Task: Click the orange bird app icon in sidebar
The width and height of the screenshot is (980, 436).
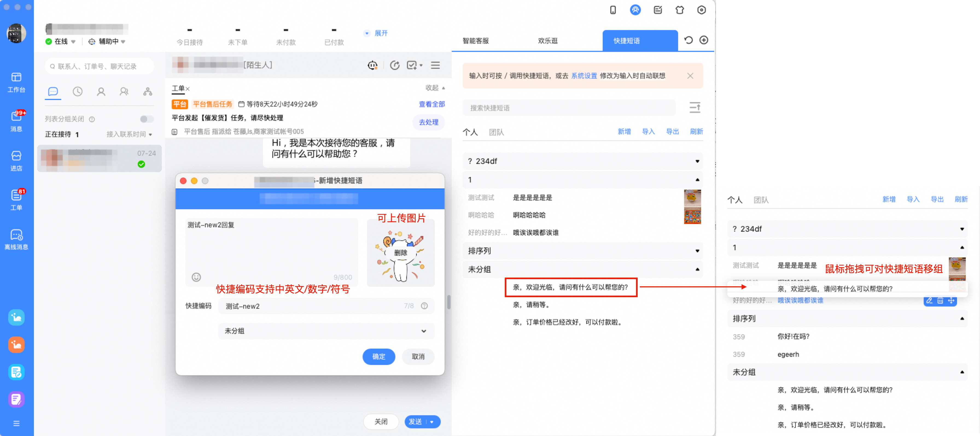Action: click(16, 344)
